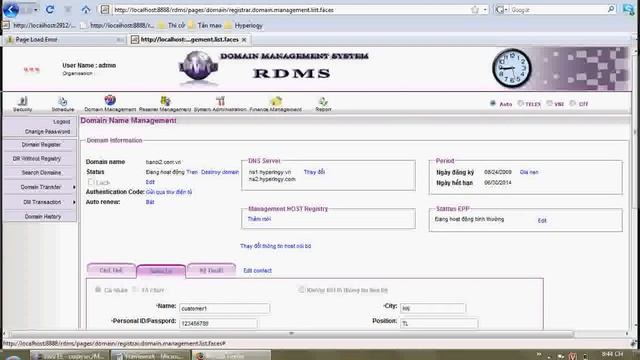Click the Name input field
Image resolution: width=640 pixels, height=360 pixels.
tap(224, 308)
